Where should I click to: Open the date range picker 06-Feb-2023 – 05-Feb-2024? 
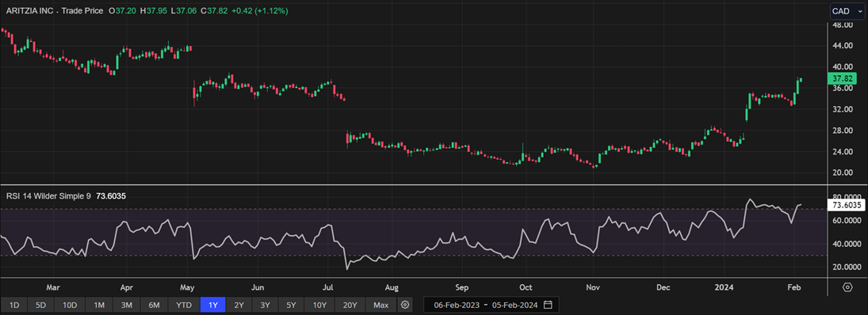point(491,305)
